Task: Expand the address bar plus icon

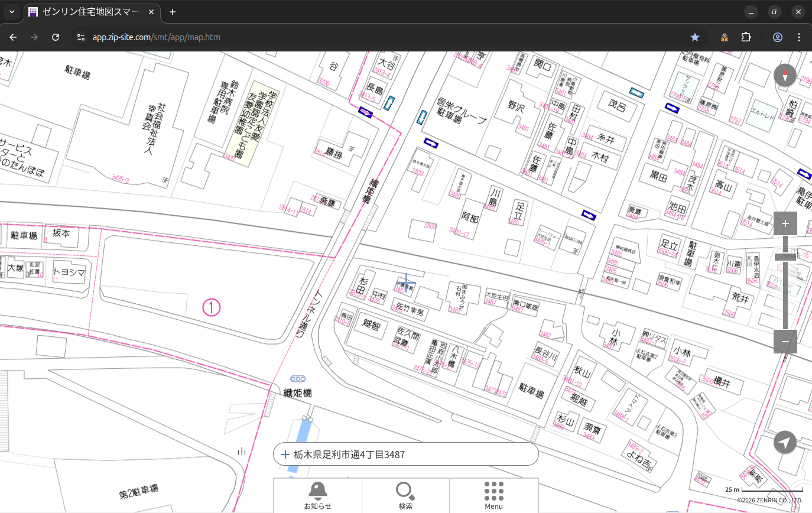Action: (285, 454)
